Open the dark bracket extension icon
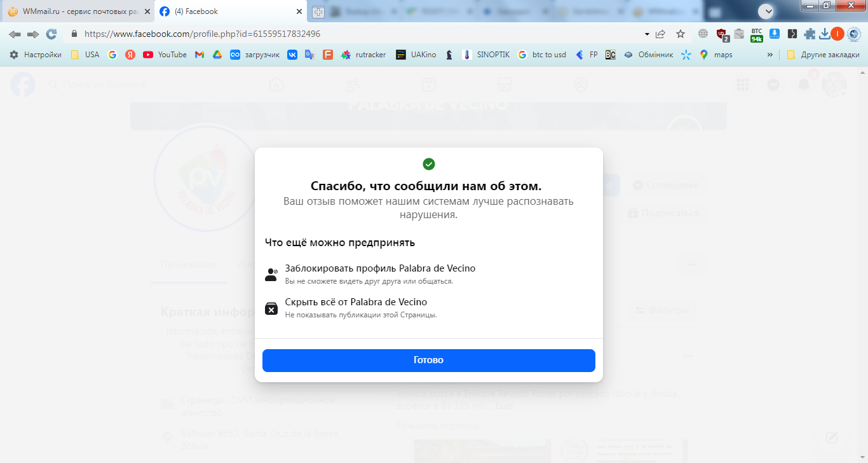The image size is (868, 463). (x=792, y=34)
